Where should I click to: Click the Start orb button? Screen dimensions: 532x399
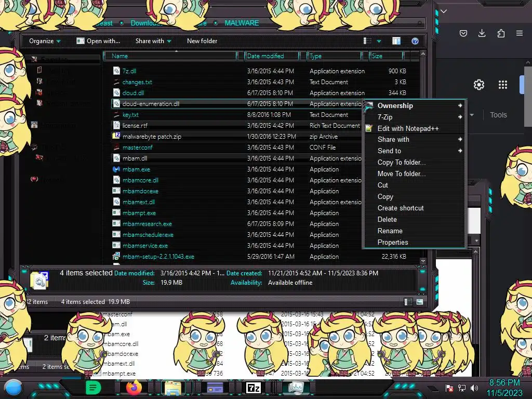(14, 388)
